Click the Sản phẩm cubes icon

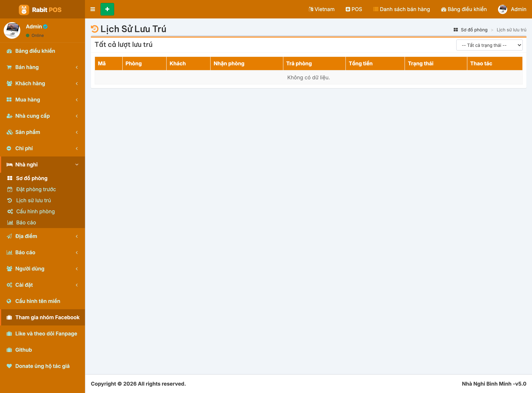click(10, 132)
